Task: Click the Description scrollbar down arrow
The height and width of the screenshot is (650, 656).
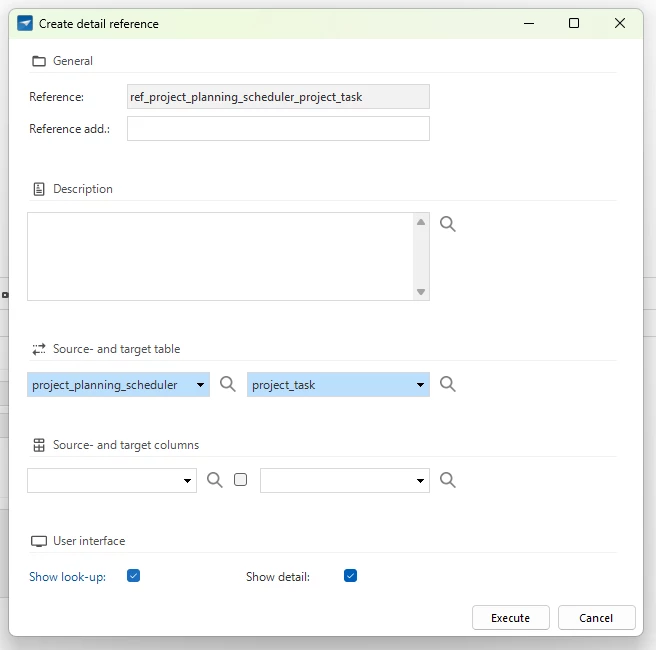Action: click(421, 292)
